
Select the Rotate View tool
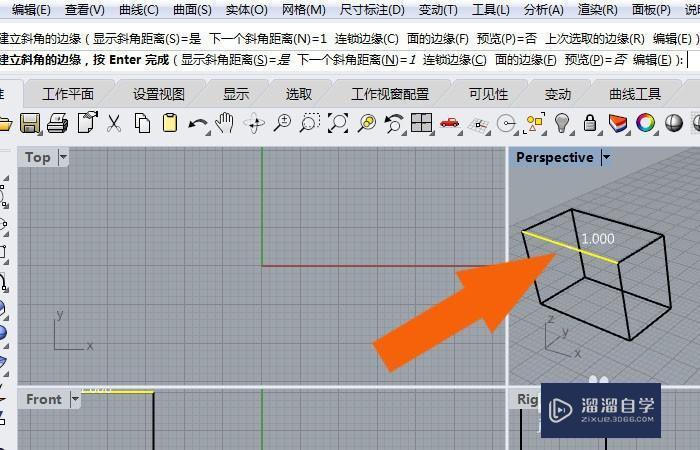(254, 123)
